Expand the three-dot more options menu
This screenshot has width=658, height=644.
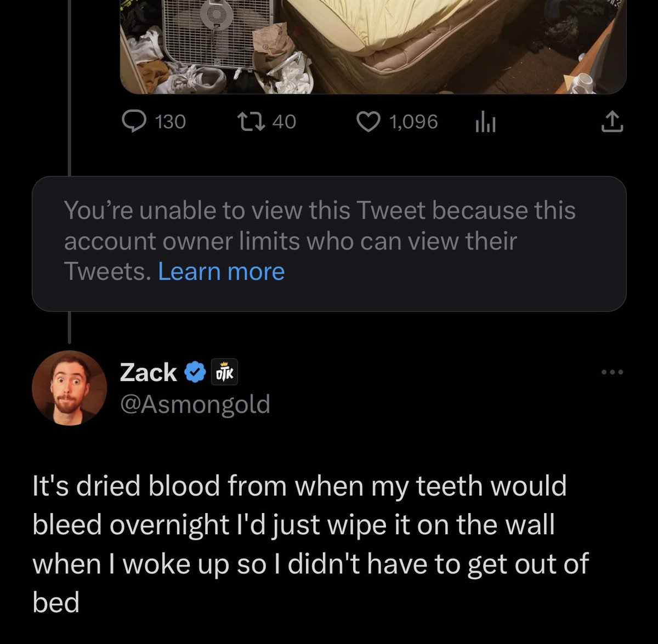point(612,373)
